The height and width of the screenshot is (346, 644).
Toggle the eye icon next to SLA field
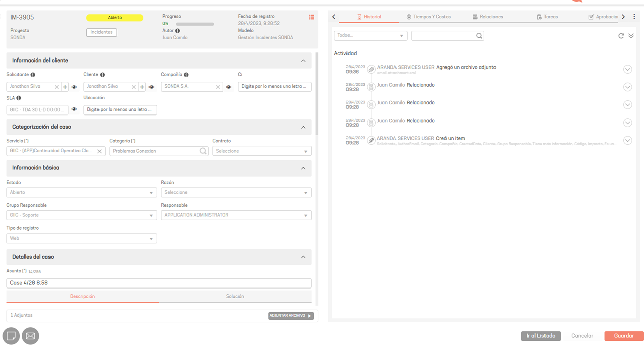74,109
